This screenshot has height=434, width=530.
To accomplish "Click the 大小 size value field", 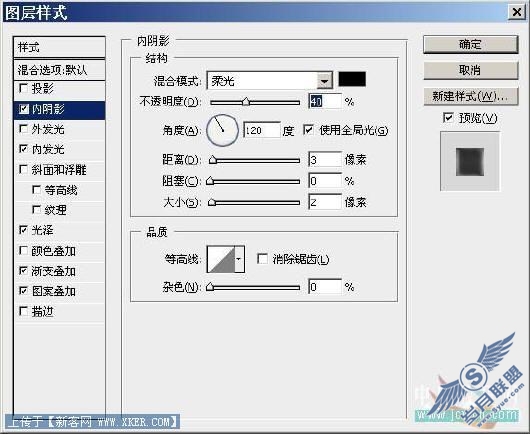I will (325, 202).
